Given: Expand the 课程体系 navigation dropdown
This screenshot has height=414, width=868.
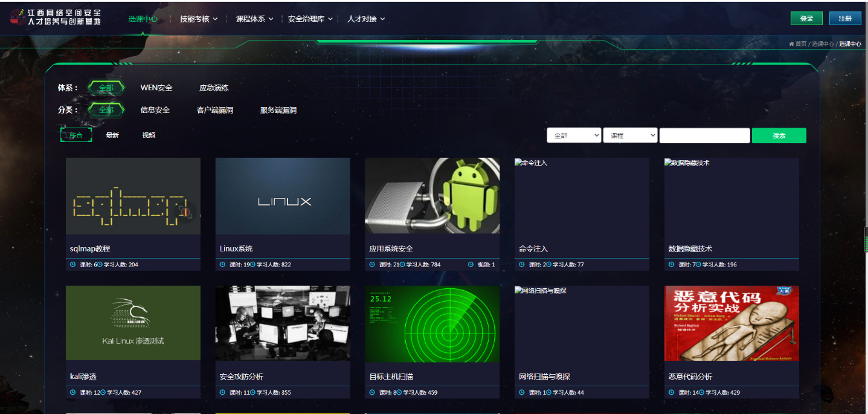Looking at the screenshot, I should (255, 19).
